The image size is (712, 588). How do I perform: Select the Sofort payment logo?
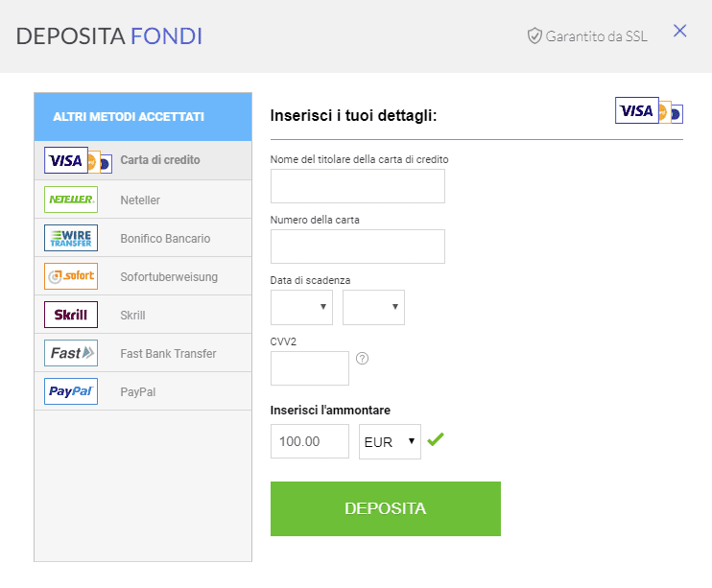[x=71, y=276]
